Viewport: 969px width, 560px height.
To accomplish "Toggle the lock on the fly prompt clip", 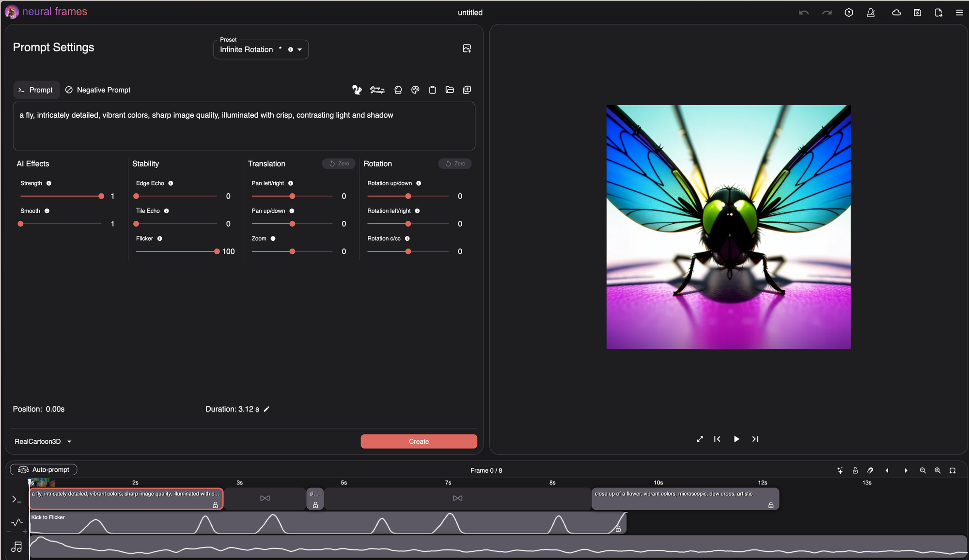I will (x=215, y=505).
